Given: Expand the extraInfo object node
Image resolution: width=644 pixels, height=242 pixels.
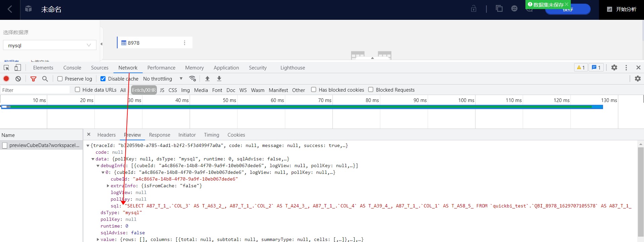Looking at the screenshot, I should [108, 186].
